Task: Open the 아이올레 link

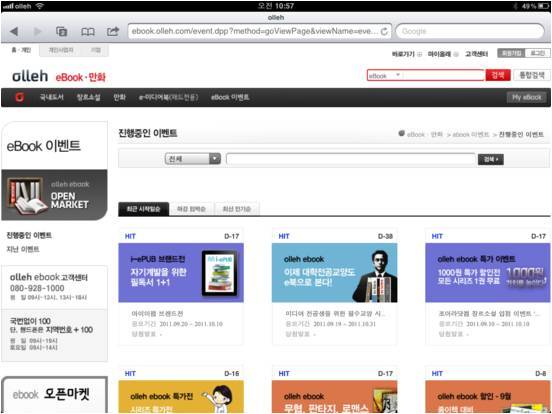Action: coord(439,54)
